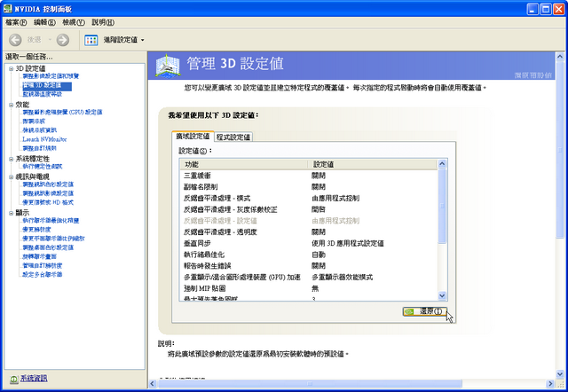
Task: Select 反鋸齒平滑處理 - 模式 row
Action: point(309,198)
